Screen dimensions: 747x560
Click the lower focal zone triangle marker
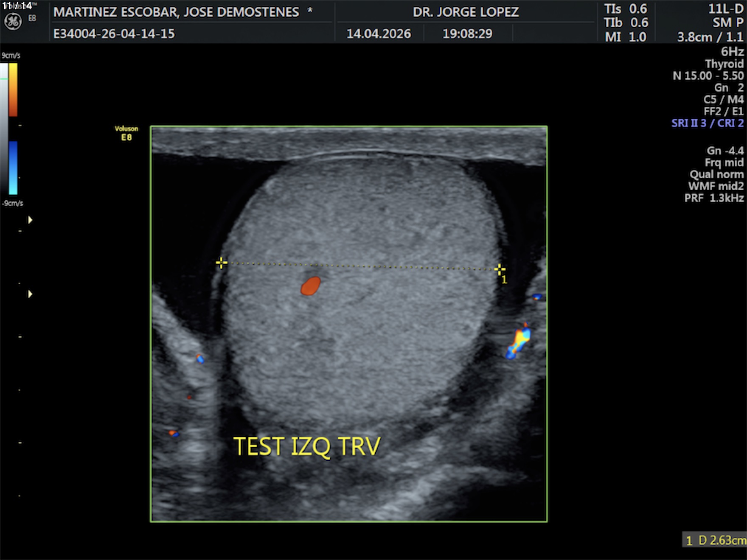(x=30, y=294)
